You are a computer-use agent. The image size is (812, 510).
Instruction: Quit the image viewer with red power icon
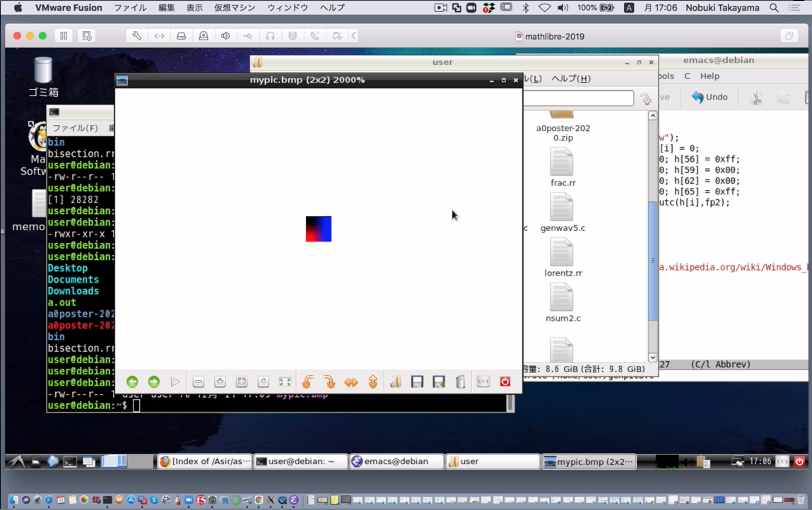505,382
